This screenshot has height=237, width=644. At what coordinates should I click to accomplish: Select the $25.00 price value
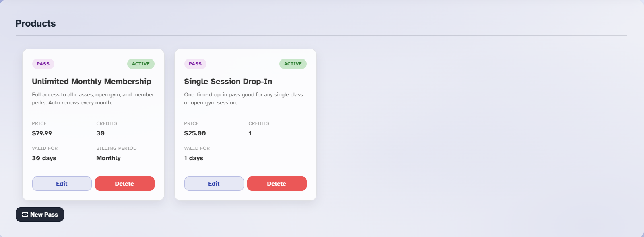click(x=194, y=133)
